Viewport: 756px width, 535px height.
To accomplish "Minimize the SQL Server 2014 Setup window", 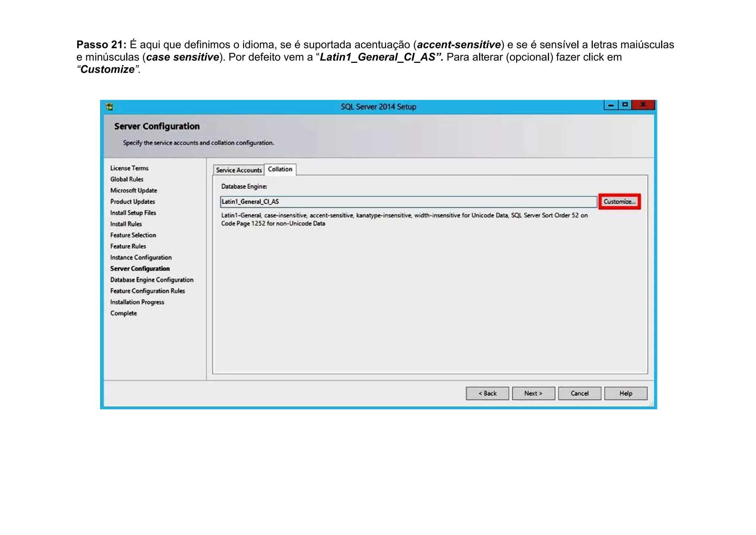I will coord(611,105).
